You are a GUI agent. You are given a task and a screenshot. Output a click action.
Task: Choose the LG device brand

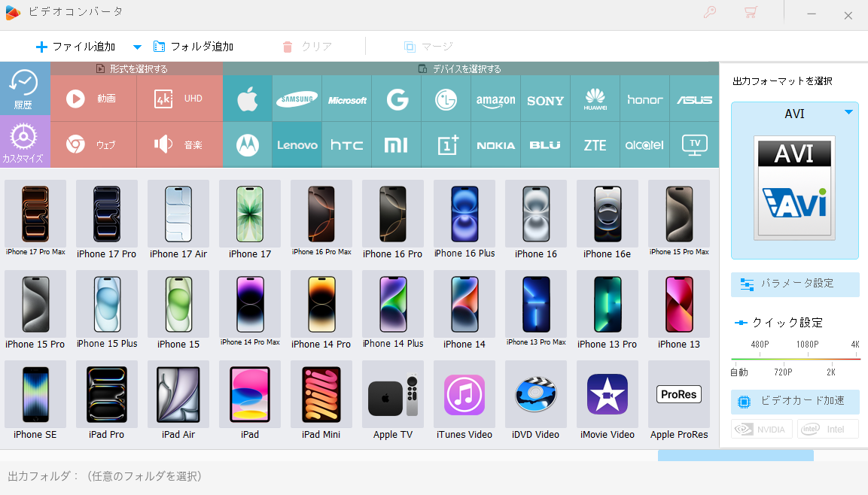[x=446, y=99]
